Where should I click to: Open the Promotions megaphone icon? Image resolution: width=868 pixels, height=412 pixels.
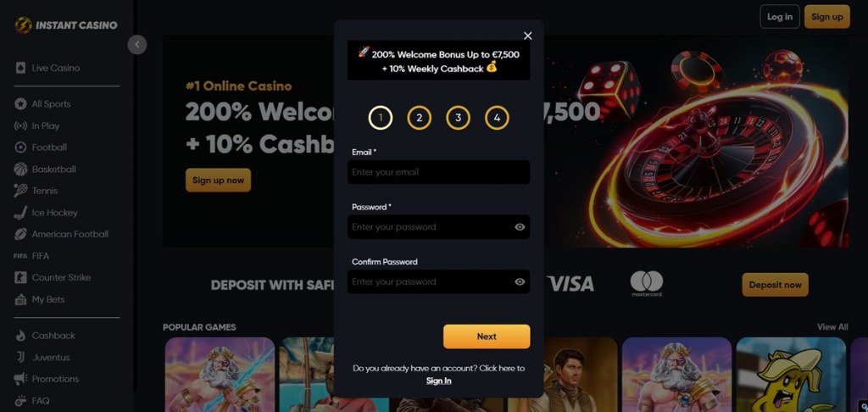tap(20, 379)
